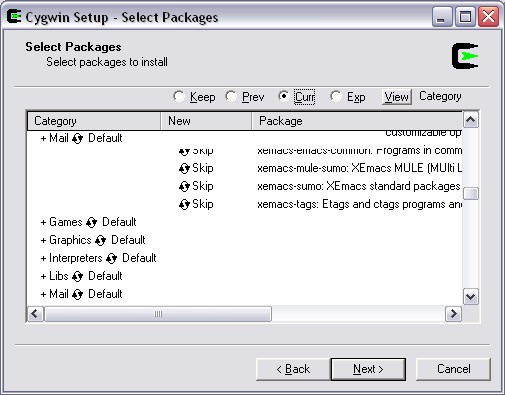Screen dimensions: 505x395
Task: Select the xemacs-mule-sumo package text
Action: (x=359, y=168)
